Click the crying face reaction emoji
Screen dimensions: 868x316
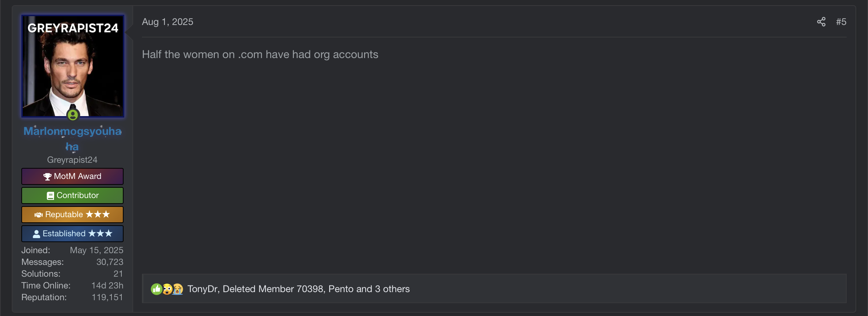tap(178, 289)
